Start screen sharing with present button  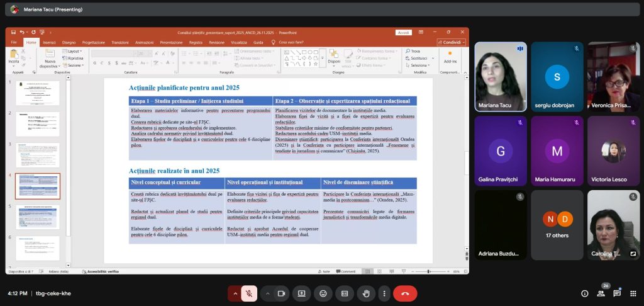302,293
